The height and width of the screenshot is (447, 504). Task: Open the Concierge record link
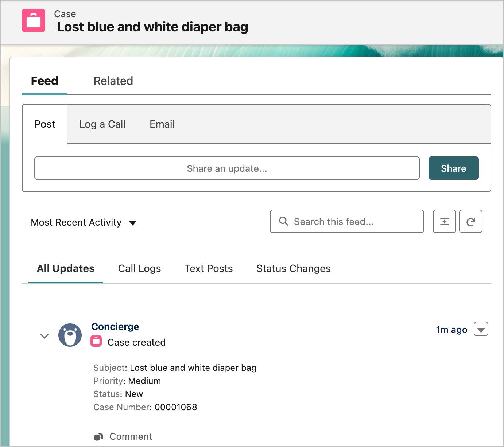[115, 327]
